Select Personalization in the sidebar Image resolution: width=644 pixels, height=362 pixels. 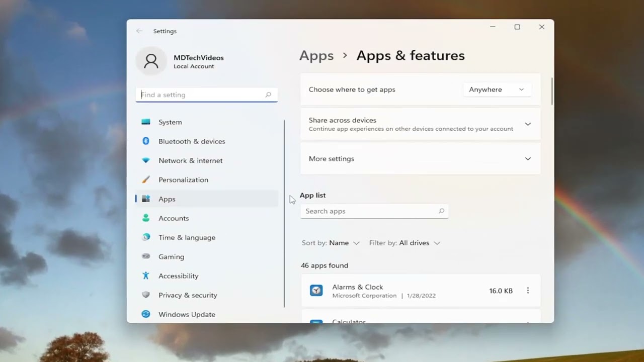(x=206, y=179)
